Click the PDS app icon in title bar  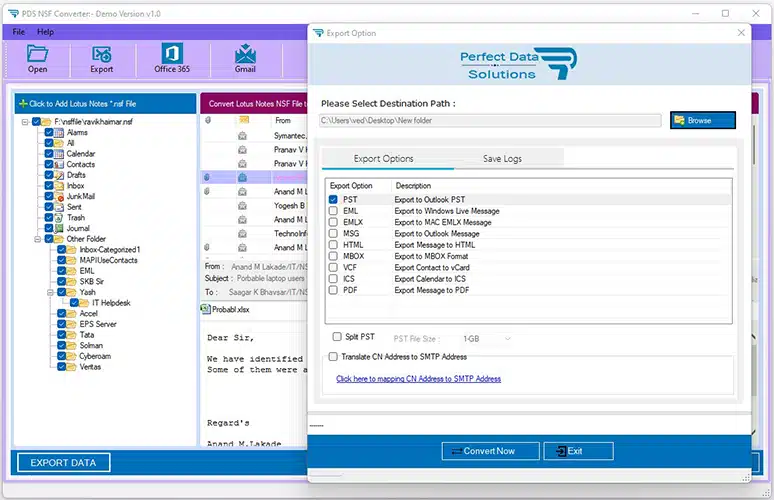click(13, 13)
